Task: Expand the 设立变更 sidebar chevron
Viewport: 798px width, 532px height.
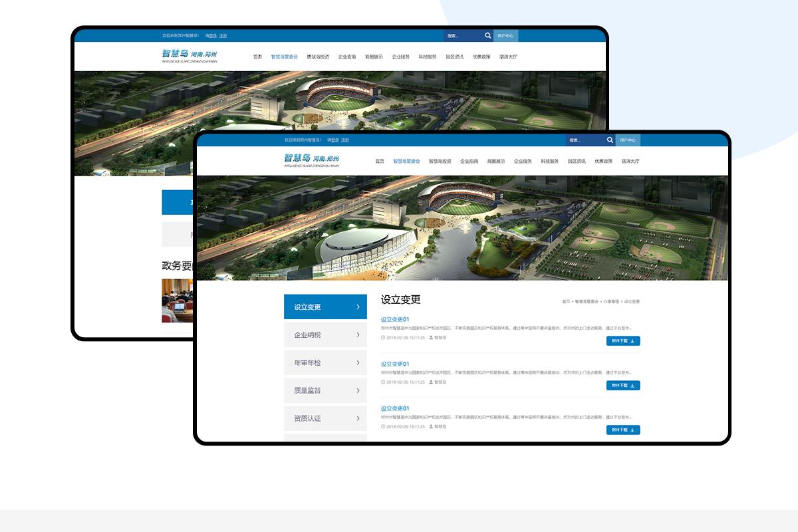Action: [x=358, y=307]
